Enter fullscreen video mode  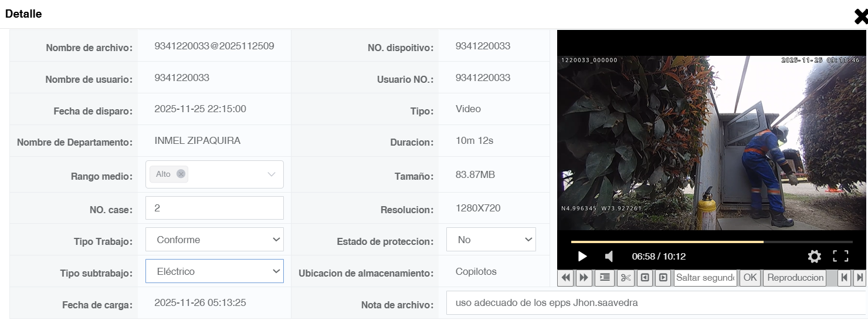pyautogui.click(x=840, y=256)
